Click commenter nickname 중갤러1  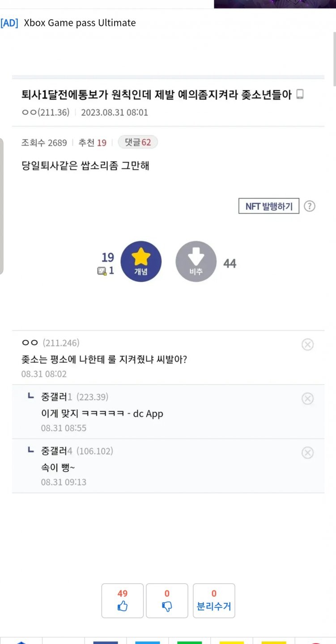coord(56,397)
